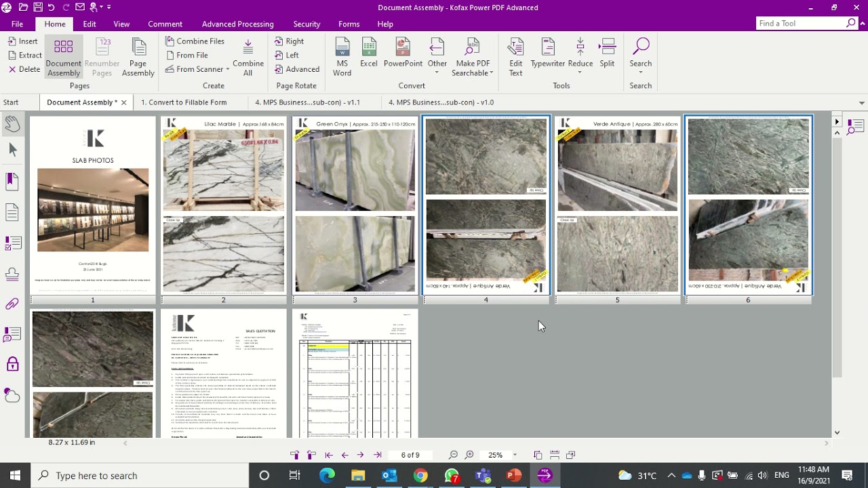Click the Edit Text tool
The height and width of the screenshot is (488, 868).
(515, 56)
